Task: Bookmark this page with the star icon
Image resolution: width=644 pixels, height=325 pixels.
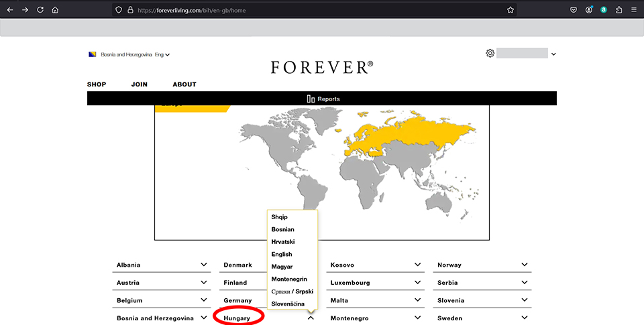Action: pos(511,10)
